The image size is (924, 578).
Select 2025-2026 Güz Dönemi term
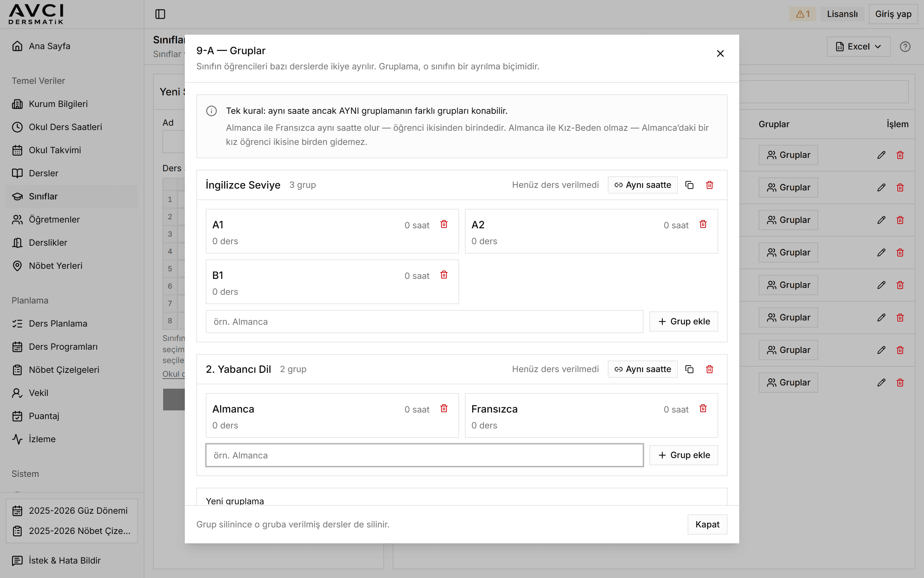pyautogui.click(x=72, y=511)
